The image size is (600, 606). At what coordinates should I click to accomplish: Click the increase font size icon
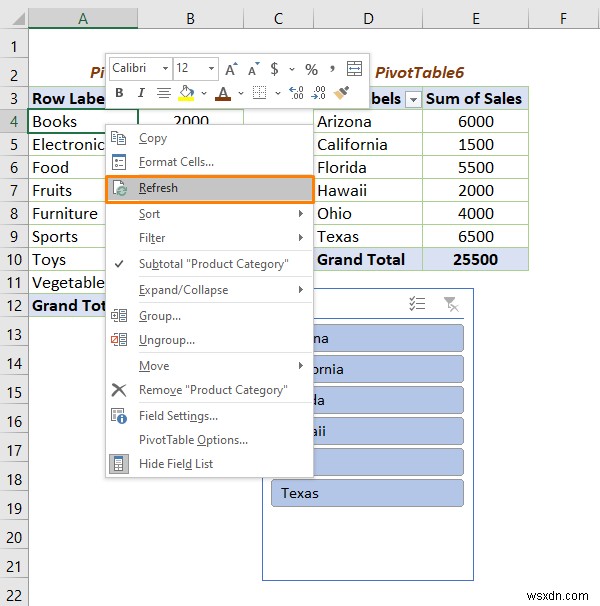coord(231,69)
